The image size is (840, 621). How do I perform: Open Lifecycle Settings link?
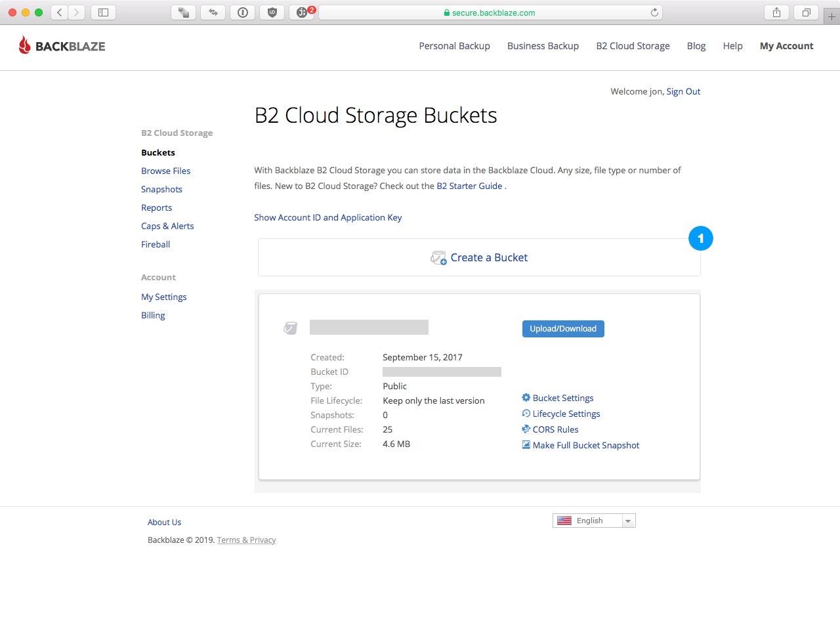tap(566, 414)
